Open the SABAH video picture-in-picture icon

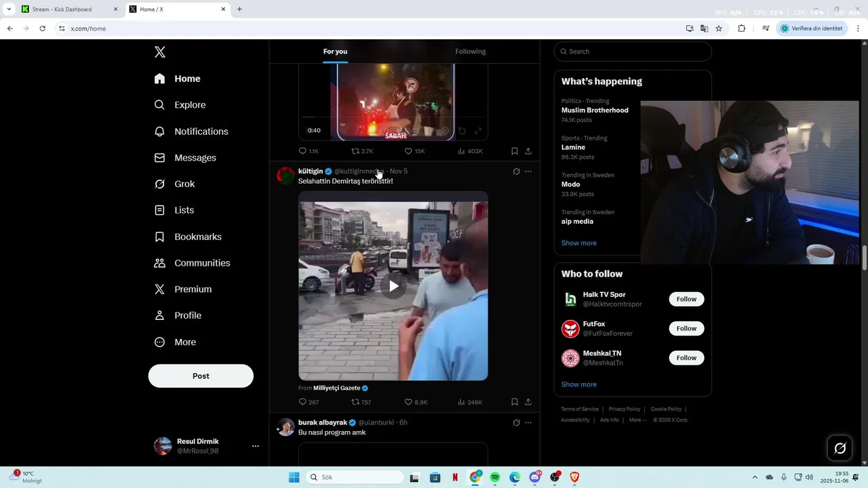pyautogui.click(x=462, y=131)
